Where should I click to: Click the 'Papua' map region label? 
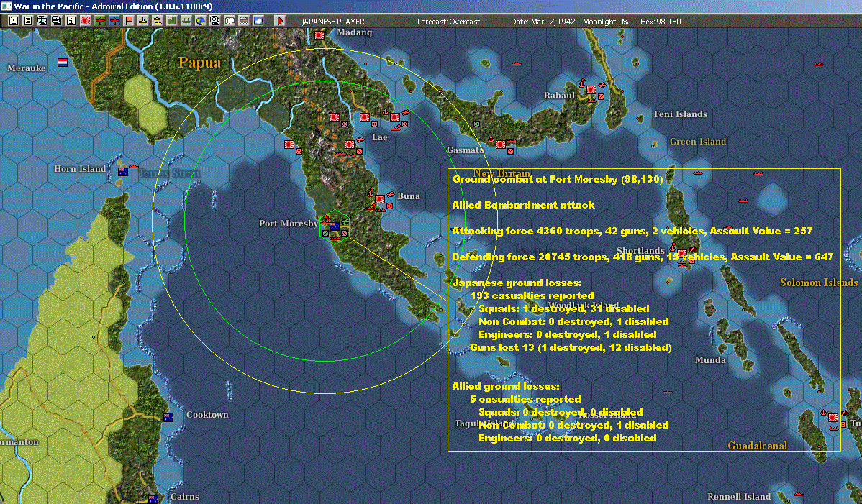[199, 63]
